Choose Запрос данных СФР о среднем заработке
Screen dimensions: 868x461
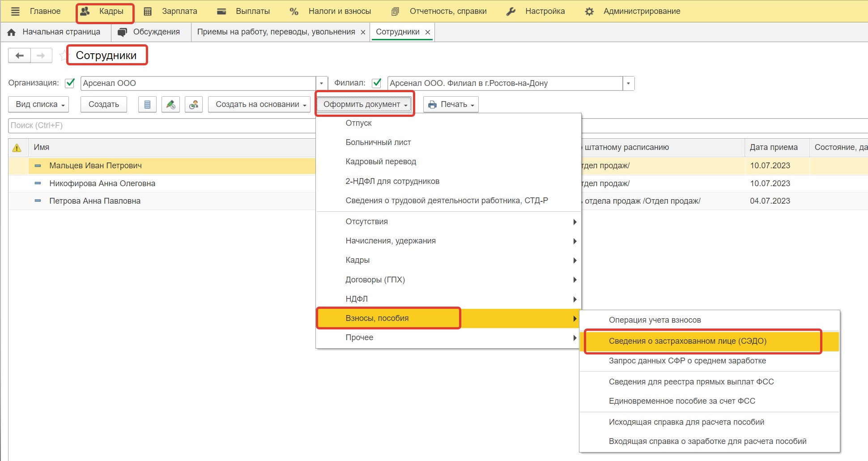point(710,361)
